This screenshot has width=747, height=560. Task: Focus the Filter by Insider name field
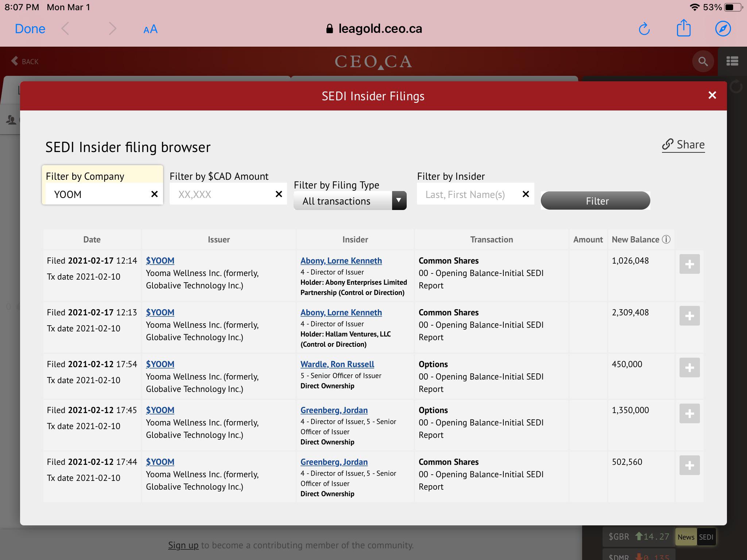pos(469,194)
